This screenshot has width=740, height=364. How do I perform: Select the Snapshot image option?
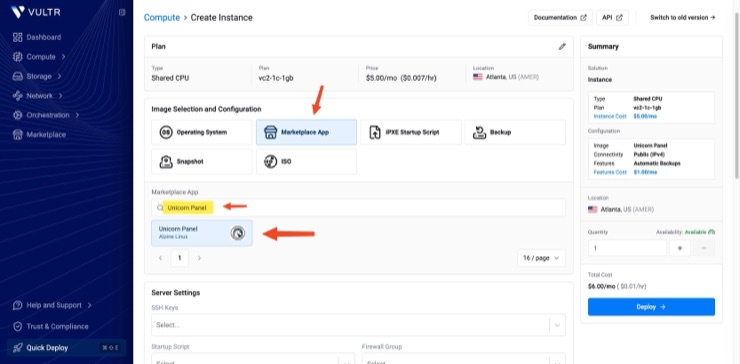(202, 161)
